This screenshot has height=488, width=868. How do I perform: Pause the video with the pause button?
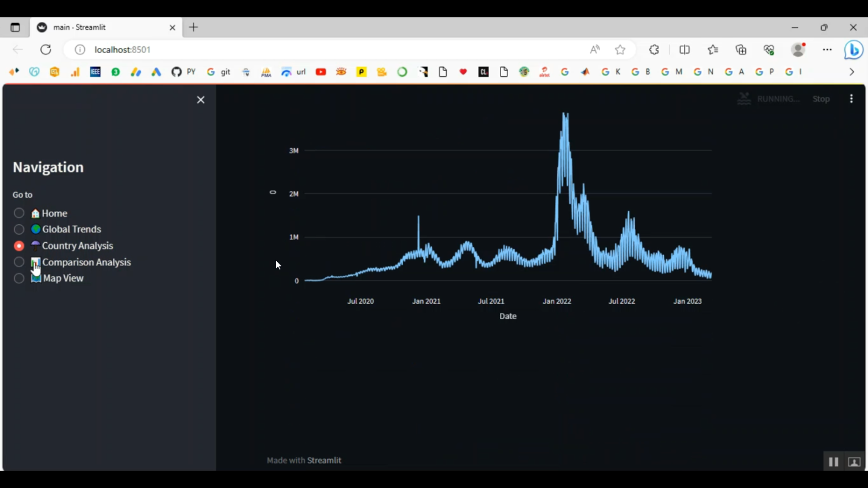click(x=833, y=461)
